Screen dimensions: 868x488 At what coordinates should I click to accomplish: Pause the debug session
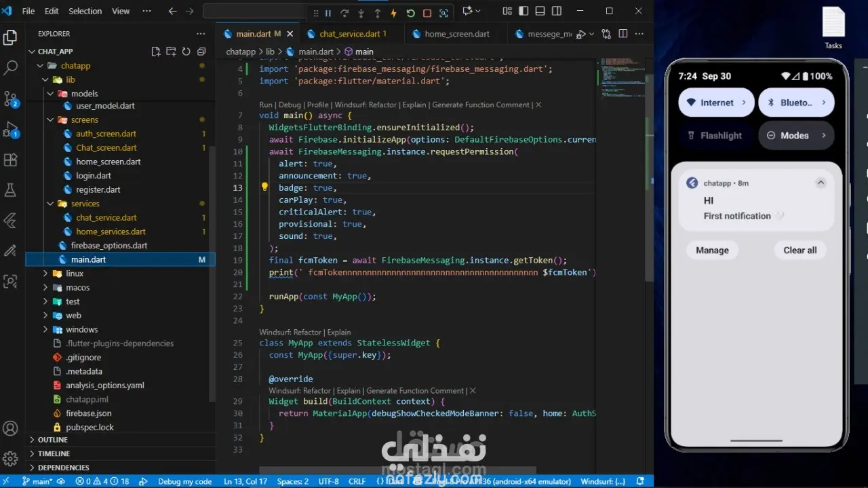pos(328,13)
